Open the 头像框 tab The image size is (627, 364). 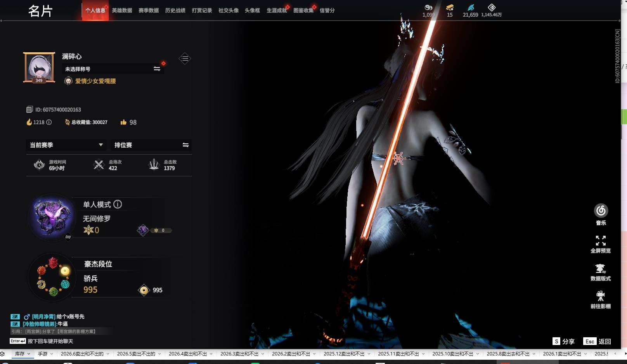pos(252,10)
